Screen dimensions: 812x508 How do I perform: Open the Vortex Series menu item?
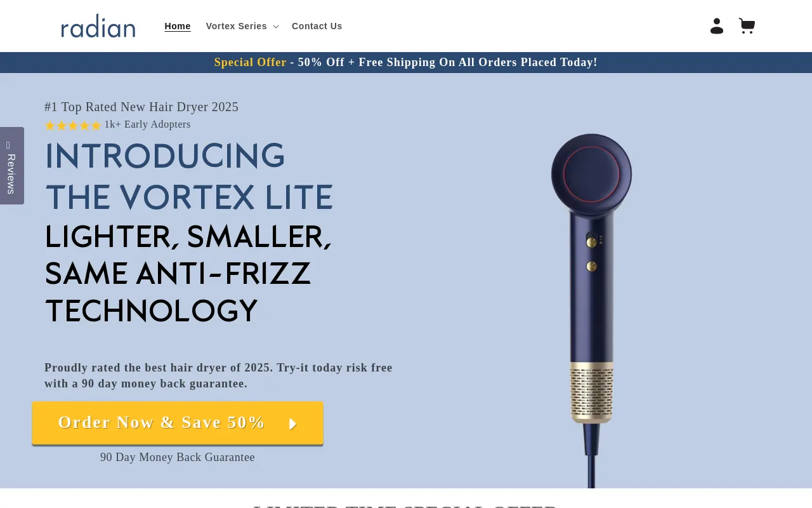(242, 26)
